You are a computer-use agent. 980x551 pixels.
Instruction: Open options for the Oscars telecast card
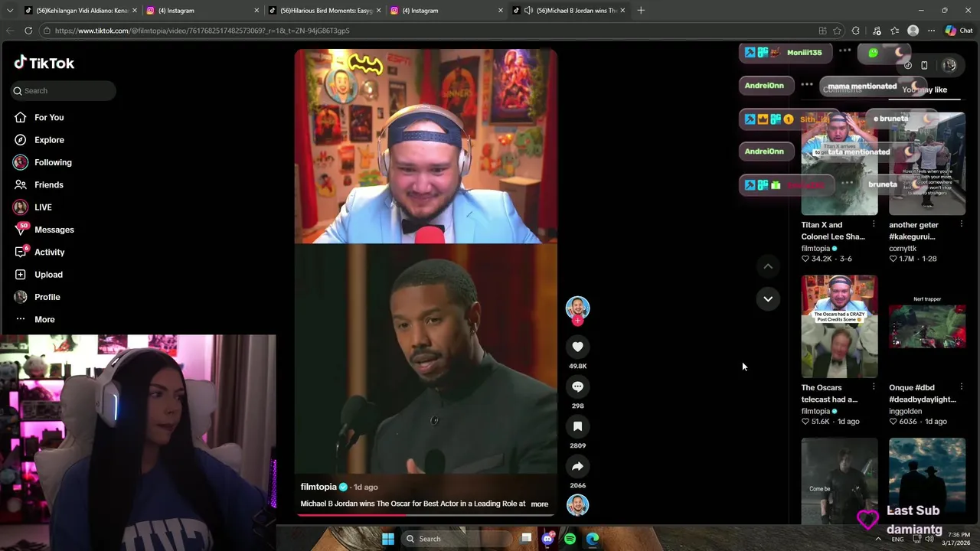(x=874, y=387)
